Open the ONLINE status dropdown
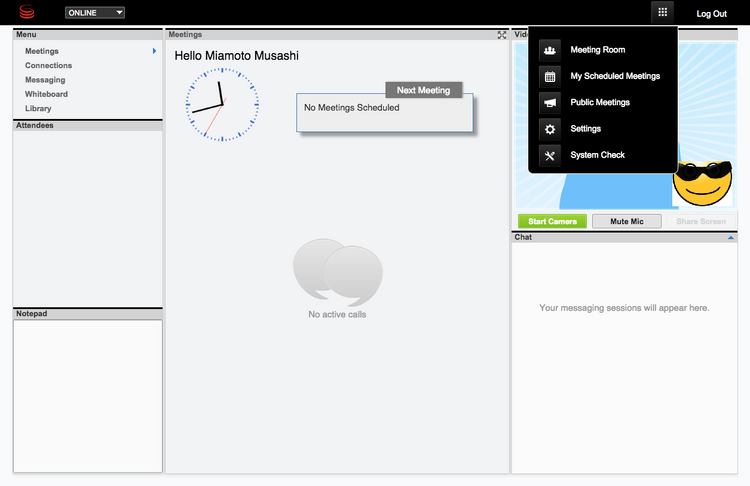The width and height of the screenshot is (750, 486). click(95, 13)
